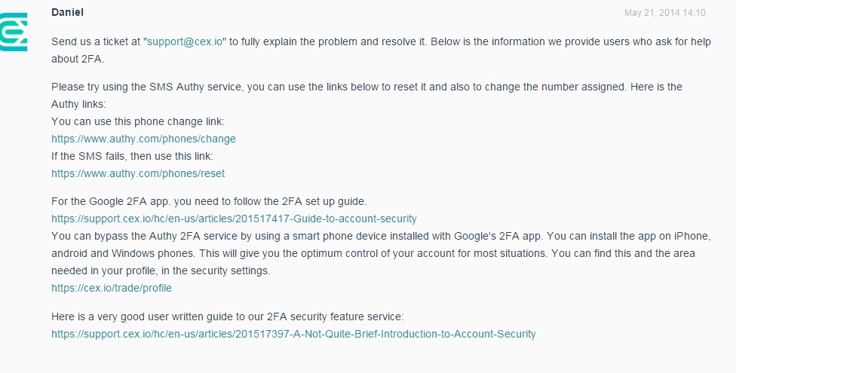Open the Authy phones/reset link
This screenshot has height=373, width=868.
click(138, 173)
